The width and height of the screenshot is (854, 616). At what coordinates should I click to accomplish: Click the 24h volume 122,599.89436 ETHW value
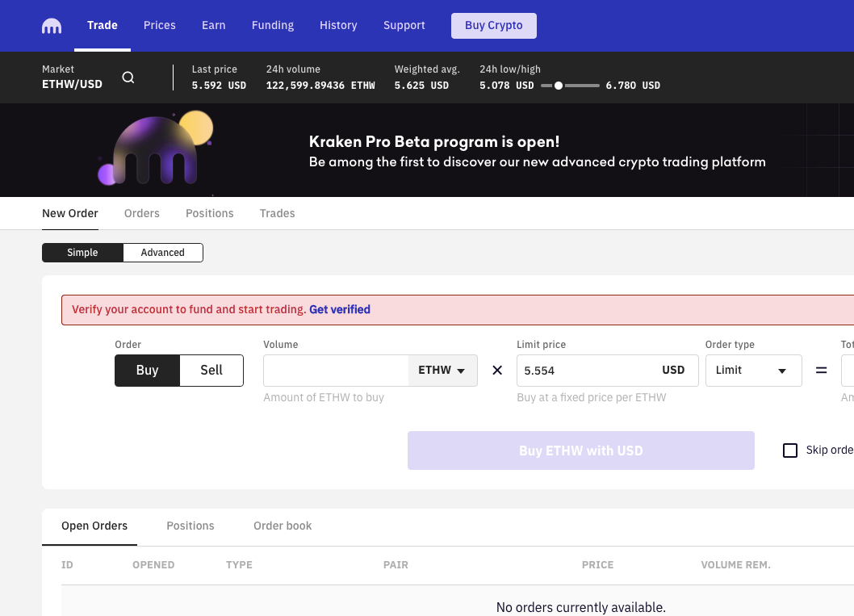coord(320,86)
